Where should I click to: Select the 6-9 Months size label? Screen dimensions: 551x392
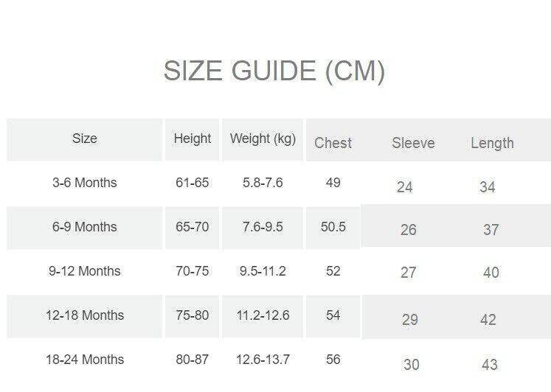click(85, 227)
